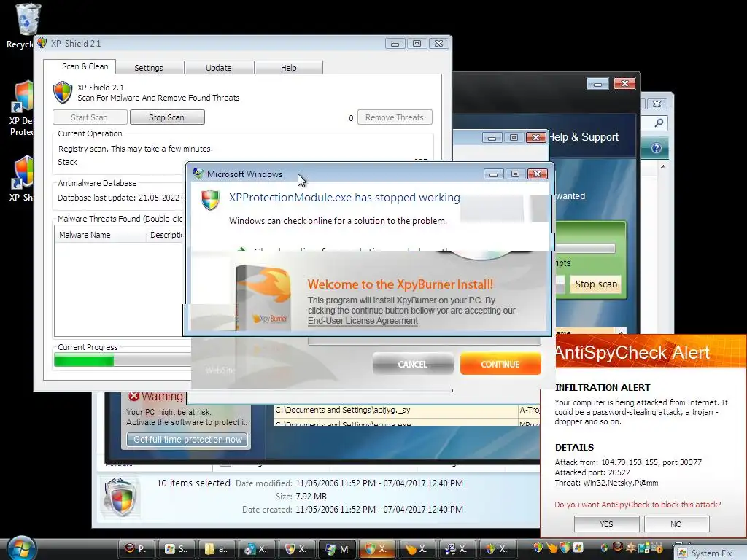The image size is (747, 560).
Task: Click Stop Scan in XP-Shield
Action: click(167, 117)
